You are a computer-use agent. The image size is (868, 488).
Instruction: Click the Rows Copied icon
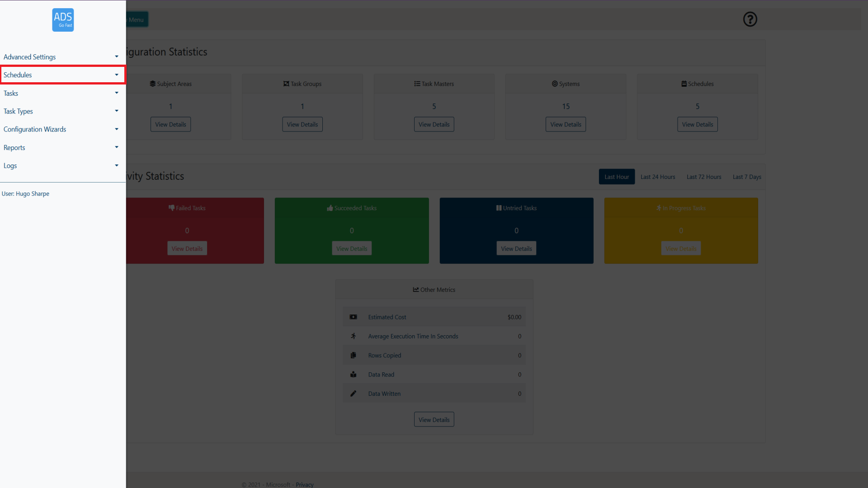353,356
